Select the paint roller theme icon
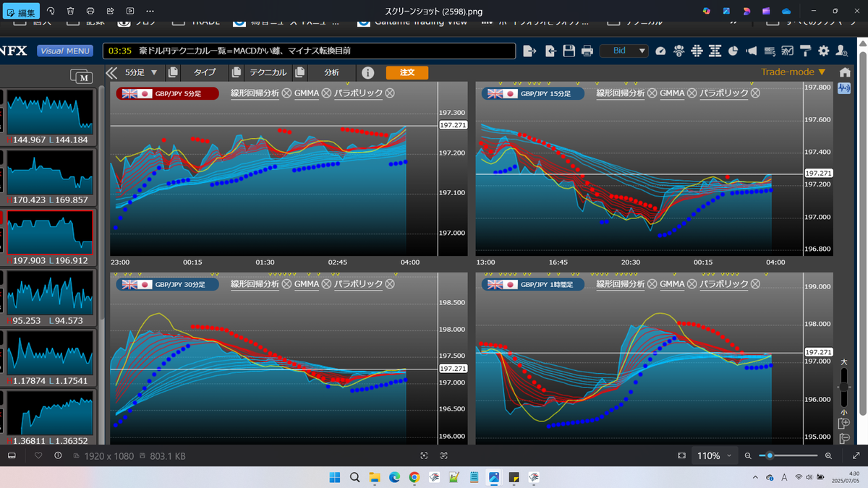Viewport: 868px width, 488px height. click(805, 51)
